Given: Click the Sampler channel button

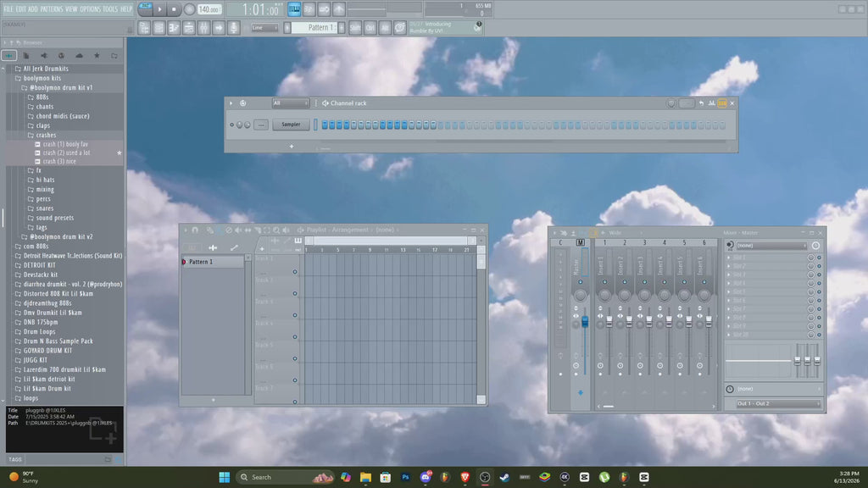Looking at the screenshot, I should pos(291,125).
